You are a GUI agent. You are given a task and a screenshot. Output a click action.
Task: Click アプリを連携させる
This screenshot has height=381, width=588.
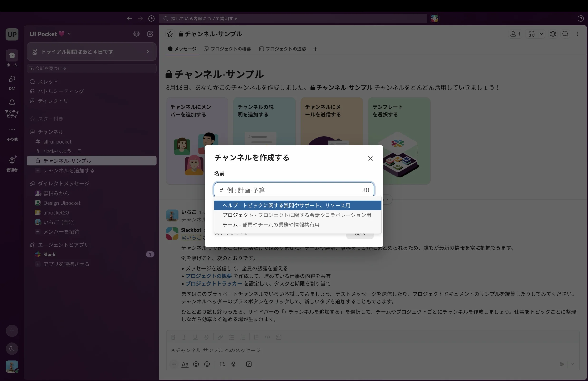coord(91,264)
